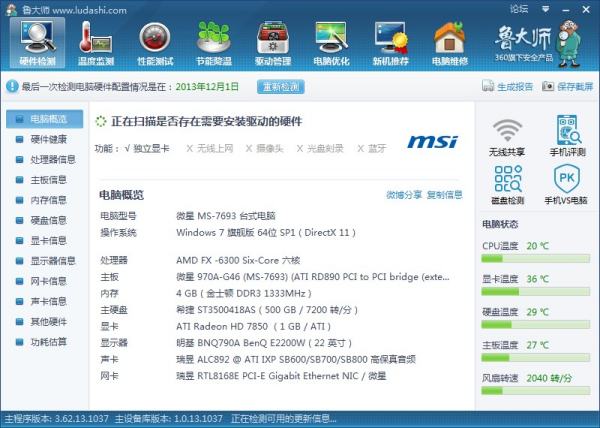Click the ATI Radeon HD 7850 value
The image size is (600, 428).
pyautogui.click(x=253, y=327)
